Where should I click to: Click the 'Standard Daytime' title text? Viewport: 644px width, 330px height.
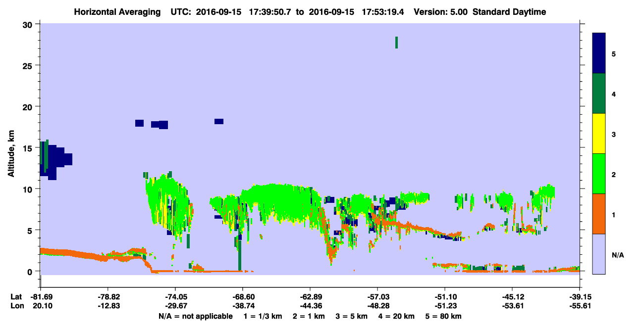(509, 12)
